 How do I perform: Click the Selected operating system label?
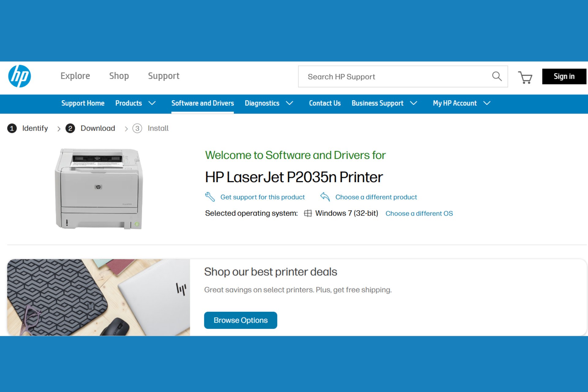pos(251,213)
